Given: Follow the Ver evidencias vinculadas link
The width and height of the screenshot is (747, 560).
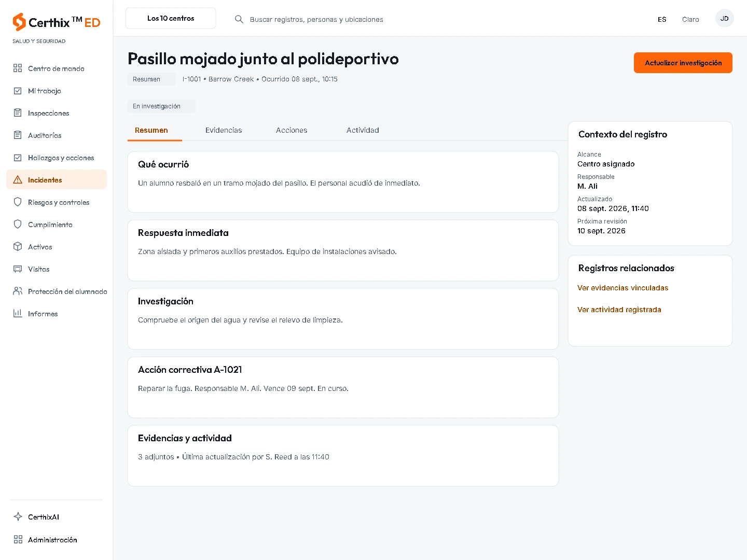Looking at the screenshot, I should 622,288.
